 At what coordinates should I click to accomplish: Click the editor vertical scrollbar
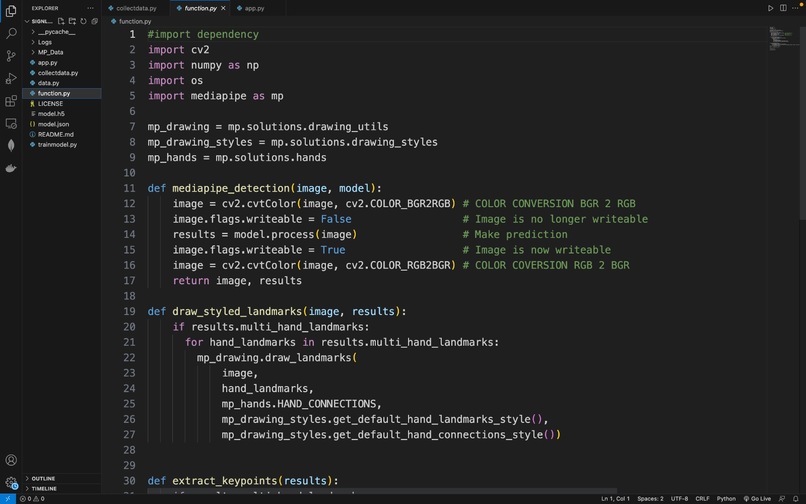point(802,123)
